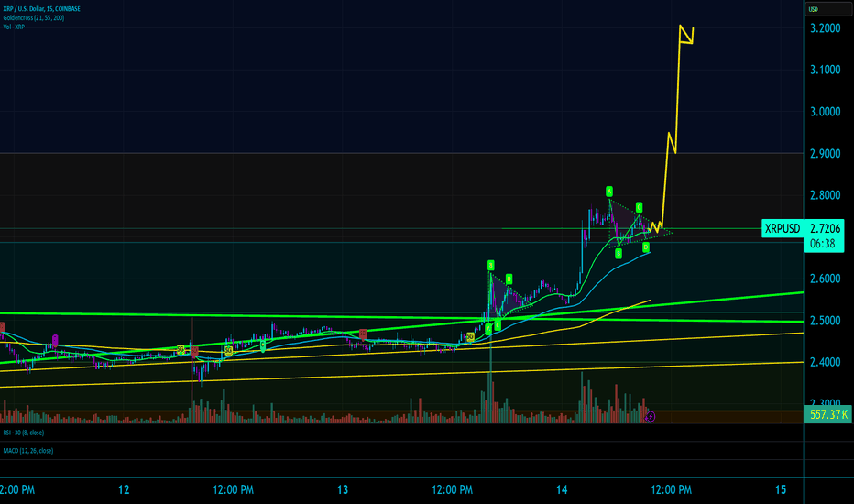The height and width of the screenshot is (504, 854).
Task: Select pattern point label A
Action: [609, 192]
